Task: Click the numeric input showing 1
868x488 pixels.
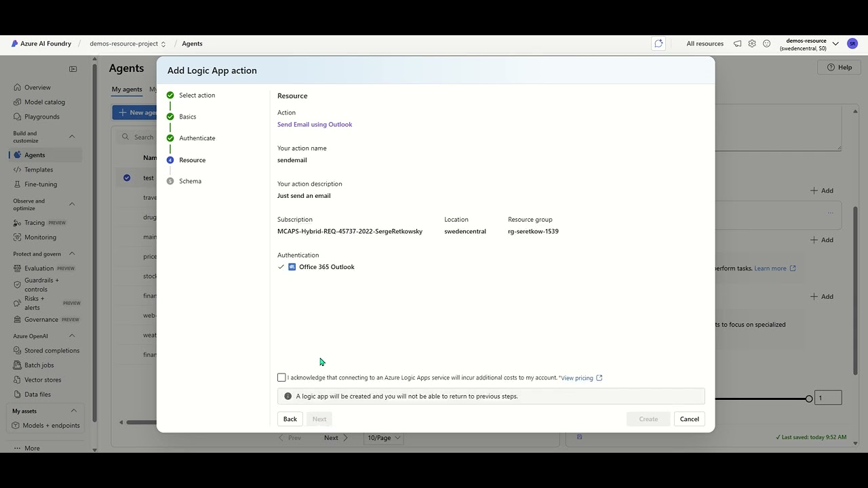Action: click(829, 398)
